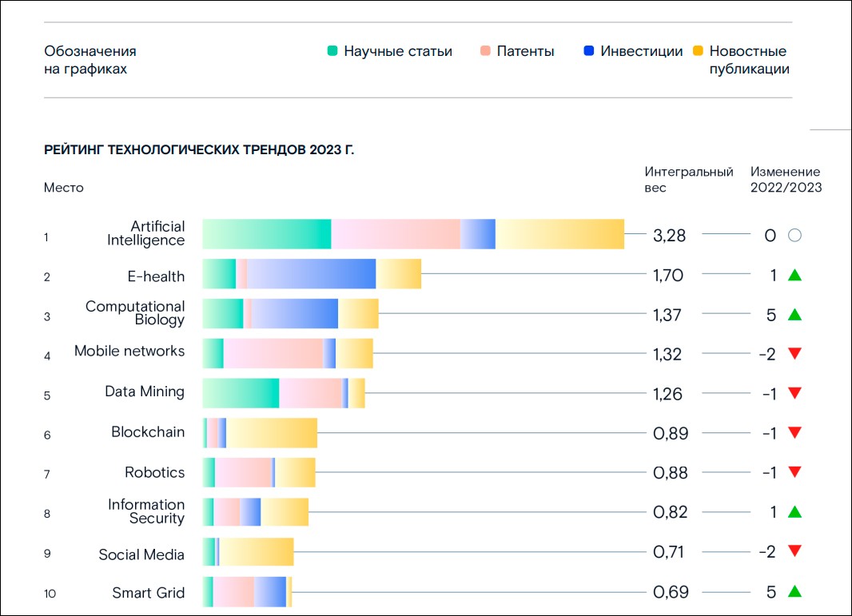
Task: Select the Smart Grid label
Action: (x=149, y=593)
